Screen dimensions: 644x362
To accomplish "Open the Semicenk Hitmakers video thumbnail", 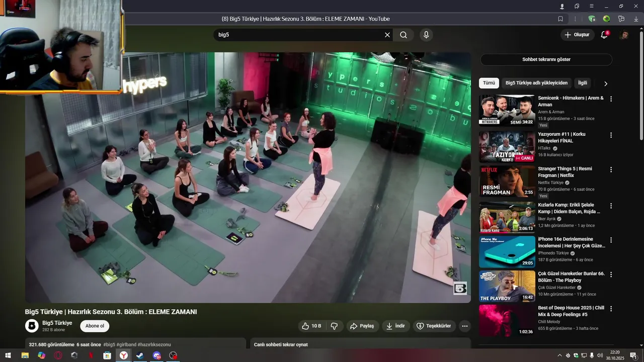I will click(x=507, y=110).
